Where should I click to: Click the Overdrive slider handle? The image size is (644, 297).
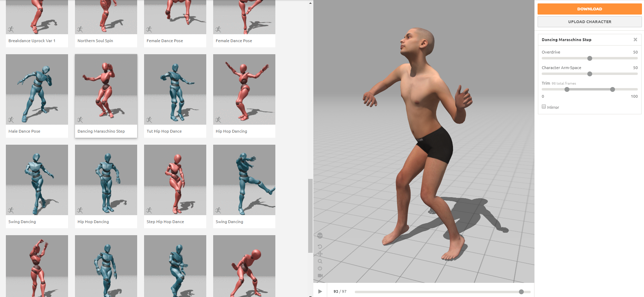point(590,58)
